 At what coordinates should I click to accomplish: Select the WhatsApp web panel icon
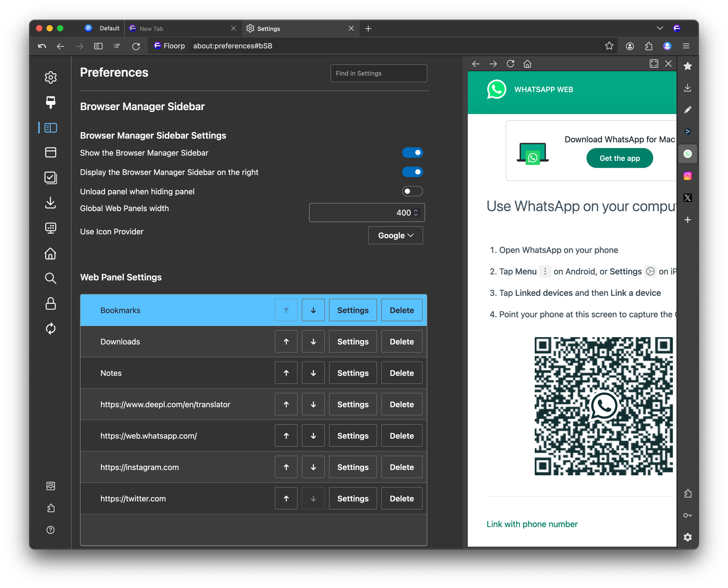(688, 154)
